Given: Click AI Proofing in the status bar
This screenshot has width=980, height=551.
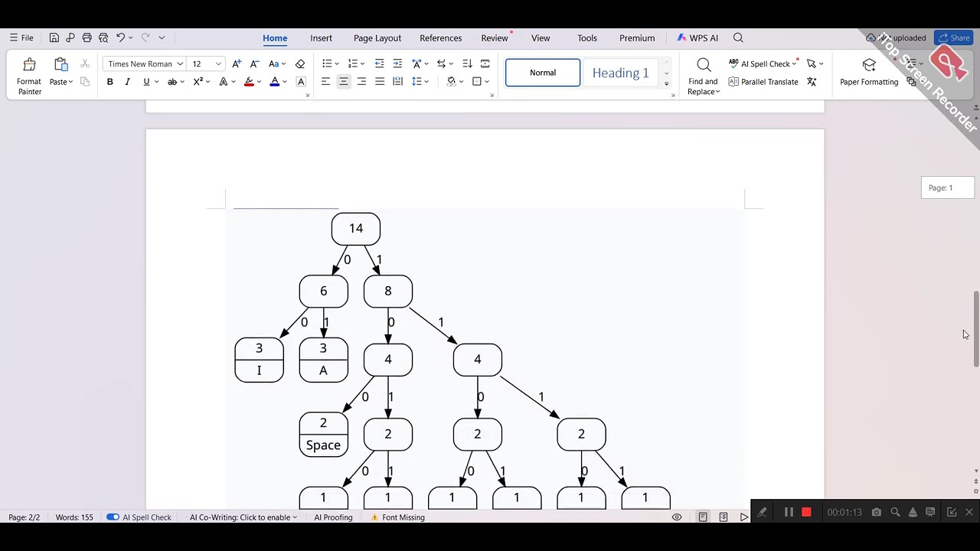Looking at the screenshot, I should point(333,517).
